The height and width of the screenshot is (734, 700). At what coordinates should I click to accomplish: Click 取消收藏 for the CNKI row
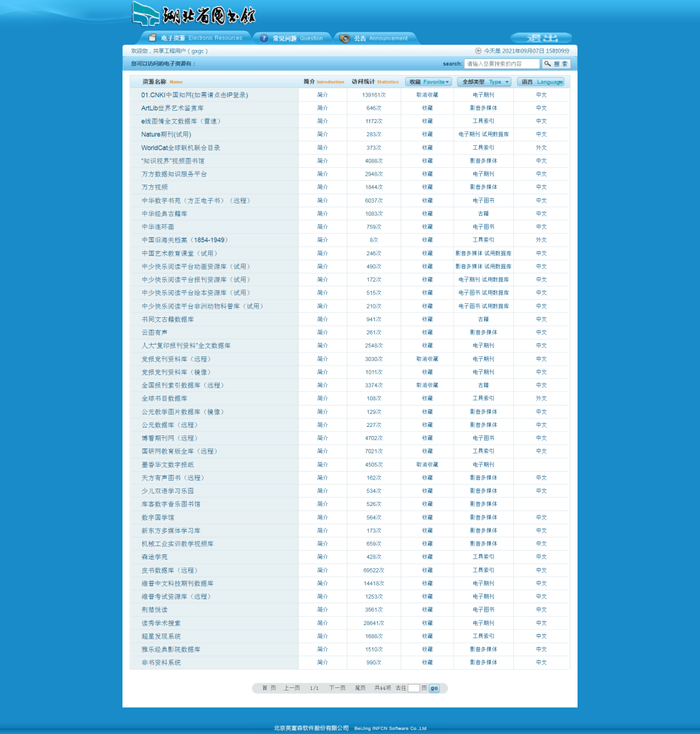pyautogui.click(x=427, y=95)
